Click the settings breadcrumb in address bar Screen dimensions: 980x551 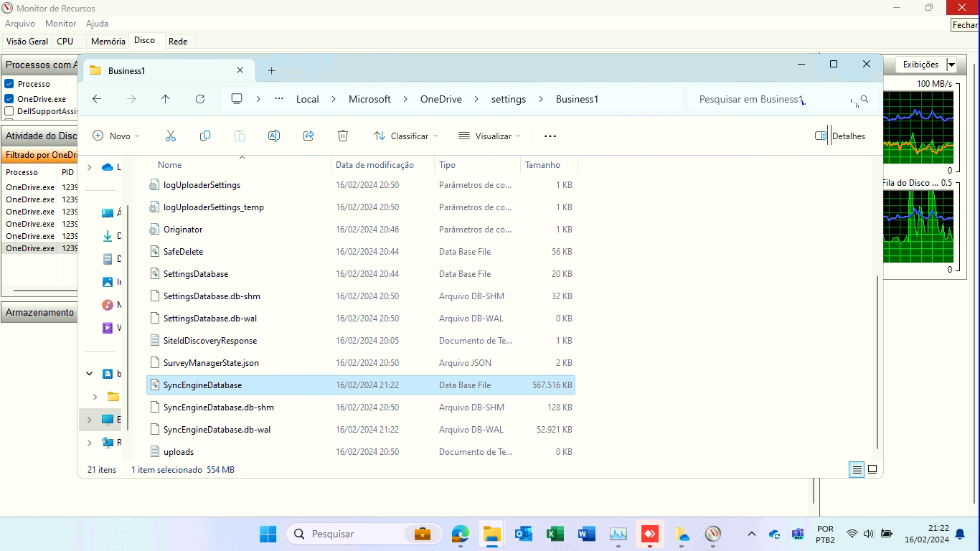click(x=509, y=99)
